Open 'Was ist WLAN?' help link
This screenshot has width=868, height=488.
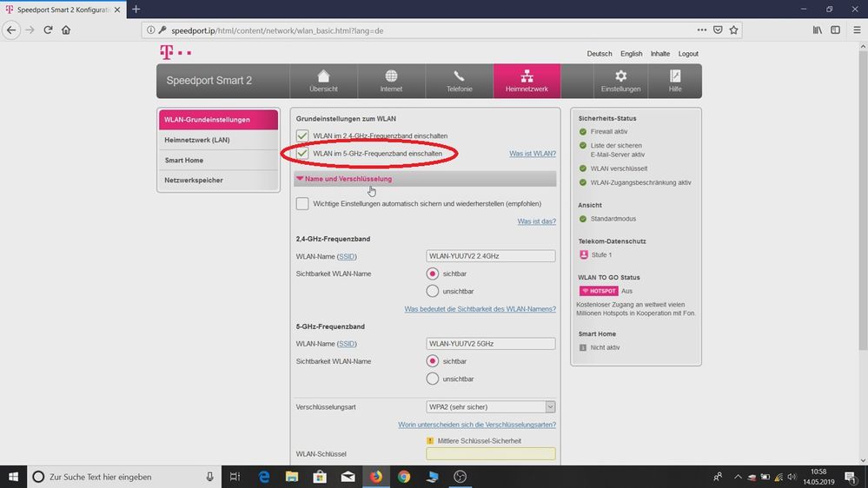[x=533, y=154]
